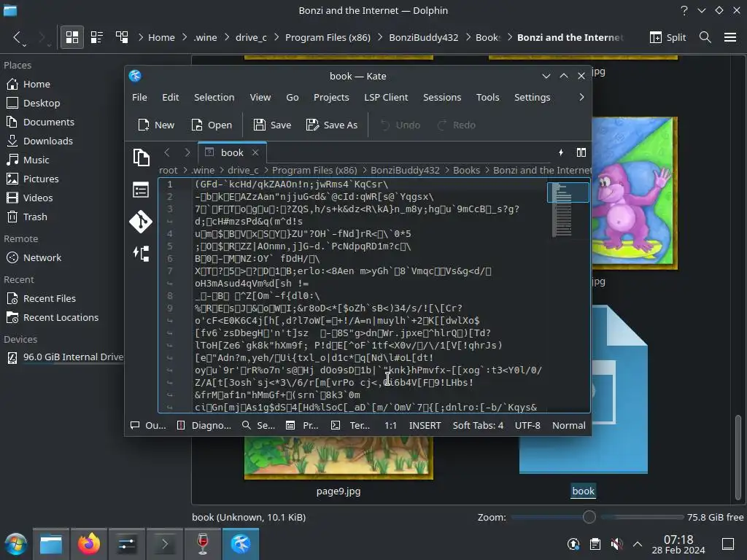Open the Tools menu in Kate
The image size is (747, 560).
[x=488, y=97]
